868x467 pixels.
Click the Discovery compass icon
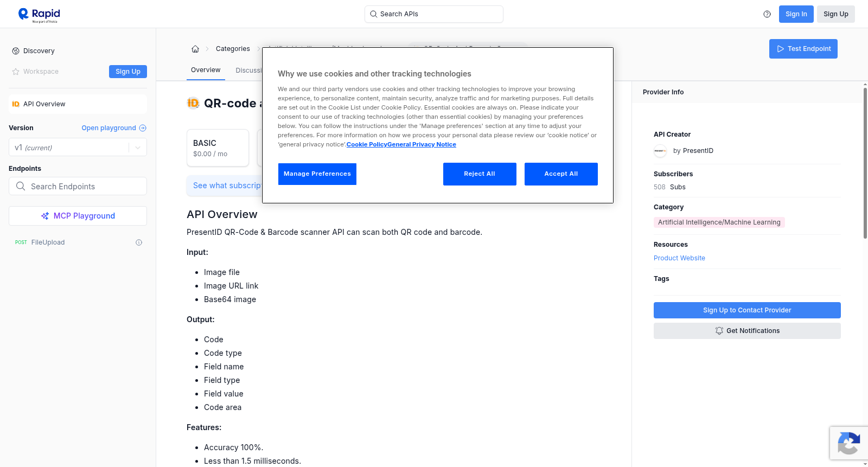[16, 51]
